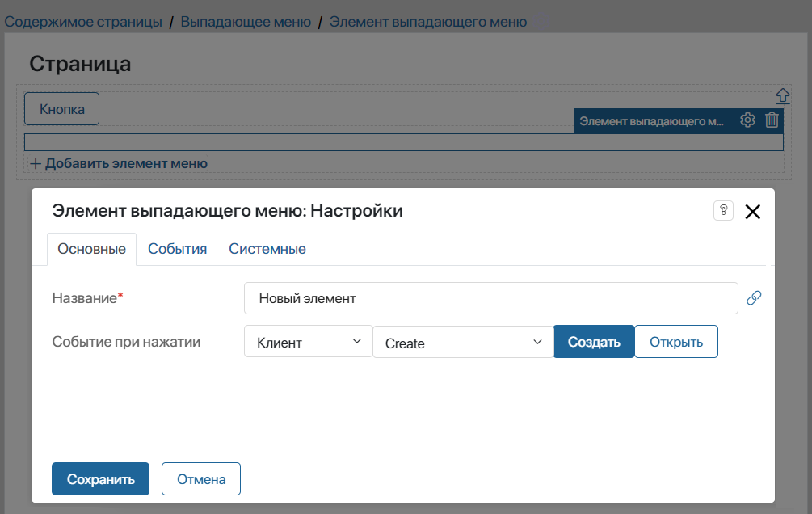Go to Содержимое страницы breadcrumb
Viewport: 812px width, 514px height.
[83, 22]
